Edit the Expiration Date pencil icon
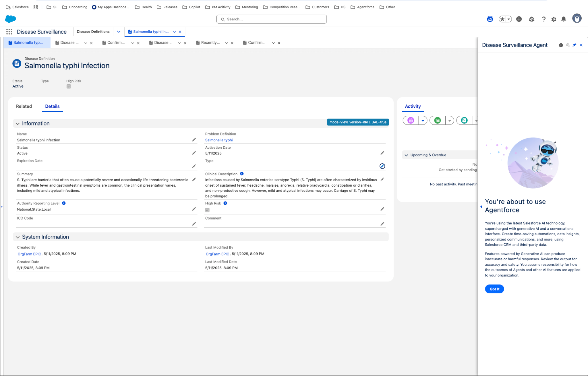588x376 pixels. (194, 166)
